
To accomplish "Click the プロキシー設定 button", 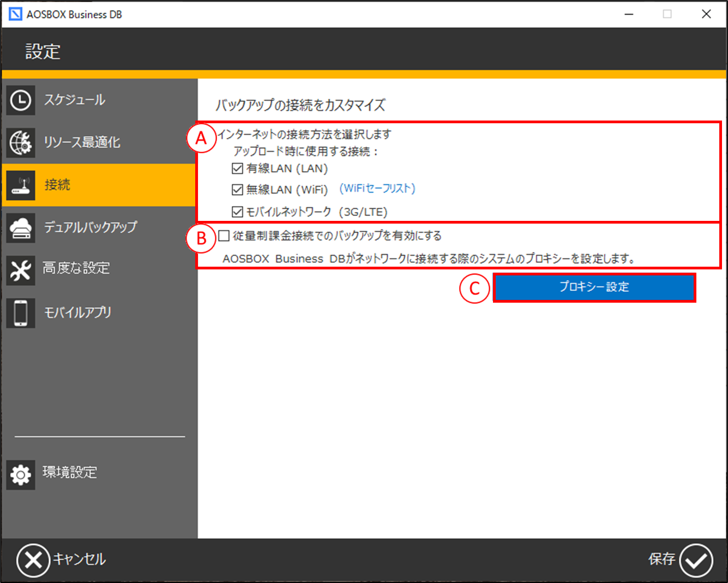I will pyautogui.click(x=594, y=287).
